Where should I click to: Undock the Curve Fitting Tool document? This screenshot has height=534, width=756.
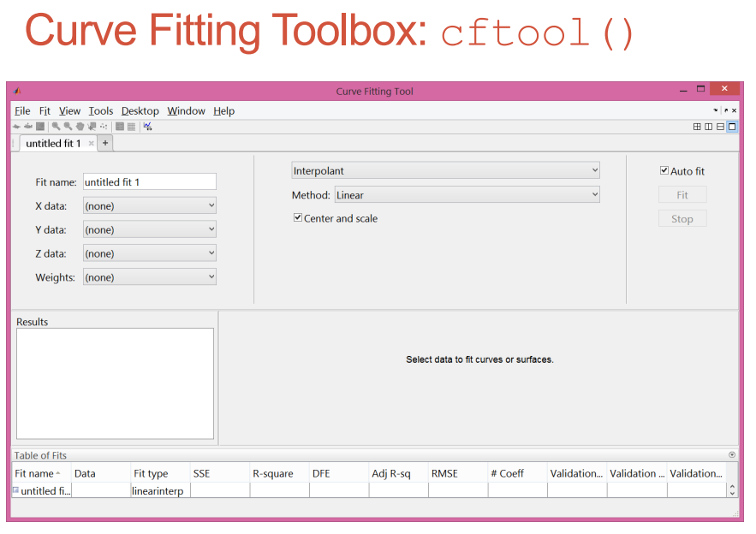pos(726,110)
